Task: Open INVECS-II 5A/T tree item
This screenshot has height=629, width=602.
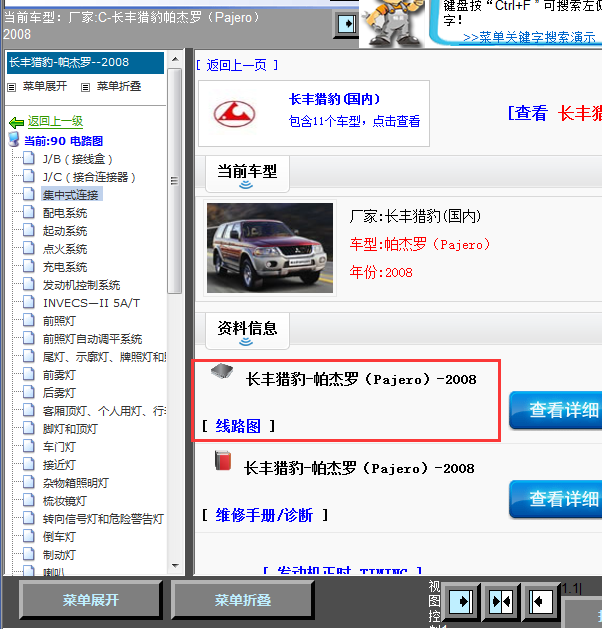Action: point(91,303)
